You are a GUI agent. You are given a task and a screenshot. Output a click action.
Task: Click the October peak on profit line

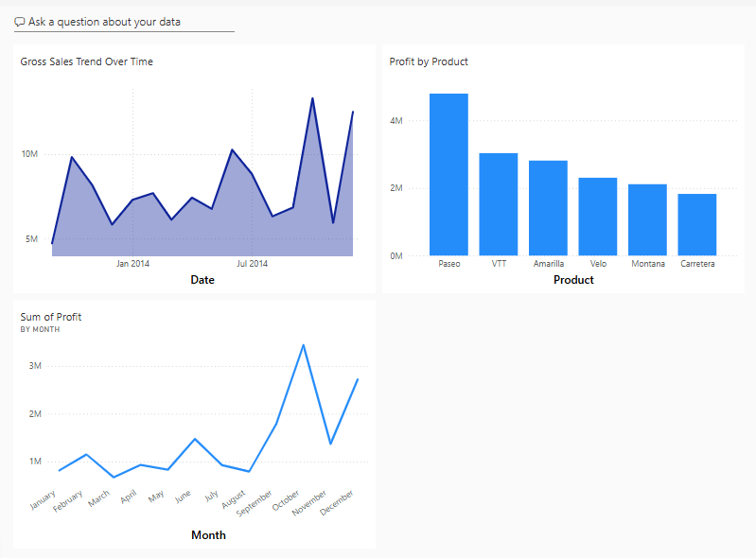pyautogui.click(x=304, y=345)
